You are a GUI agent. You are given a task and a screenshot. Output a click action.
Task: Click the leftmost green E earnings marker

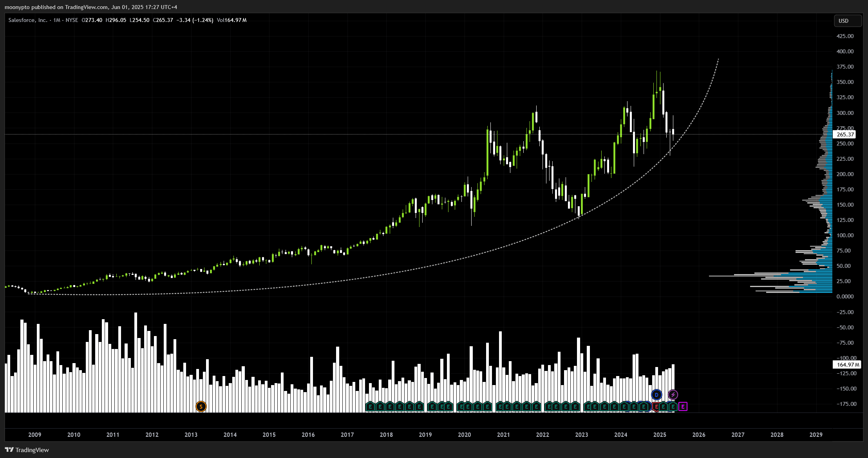point(370,407)
